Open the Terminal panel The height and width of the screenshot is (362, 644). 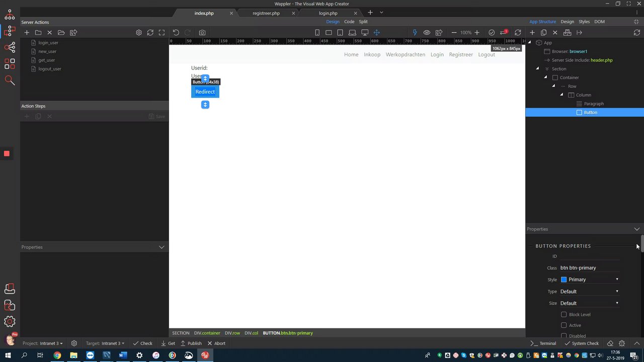click(543, 343)
